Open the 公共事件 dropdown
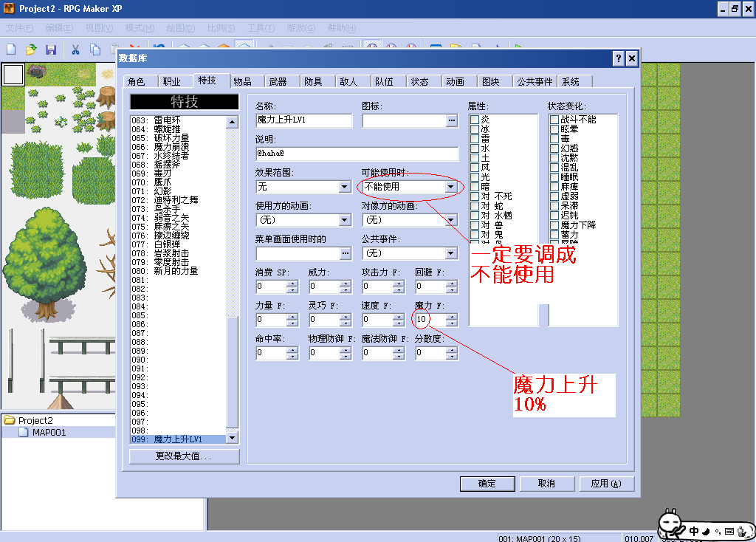The height and width of the screenshot is (542, 756). click(x=451, y=253)
